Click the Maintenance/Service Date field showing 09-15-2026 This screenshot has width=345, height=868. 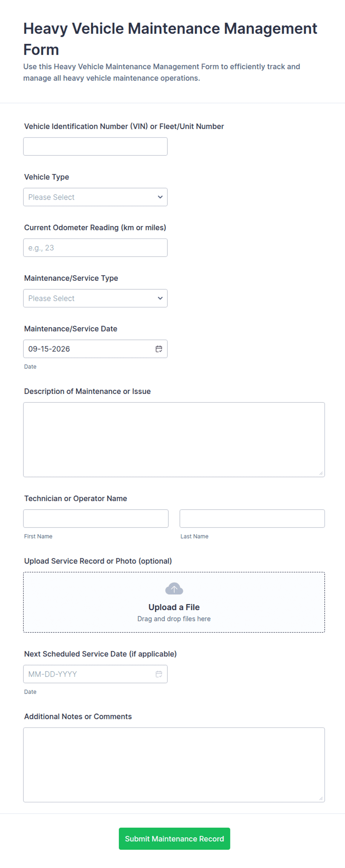95,349
